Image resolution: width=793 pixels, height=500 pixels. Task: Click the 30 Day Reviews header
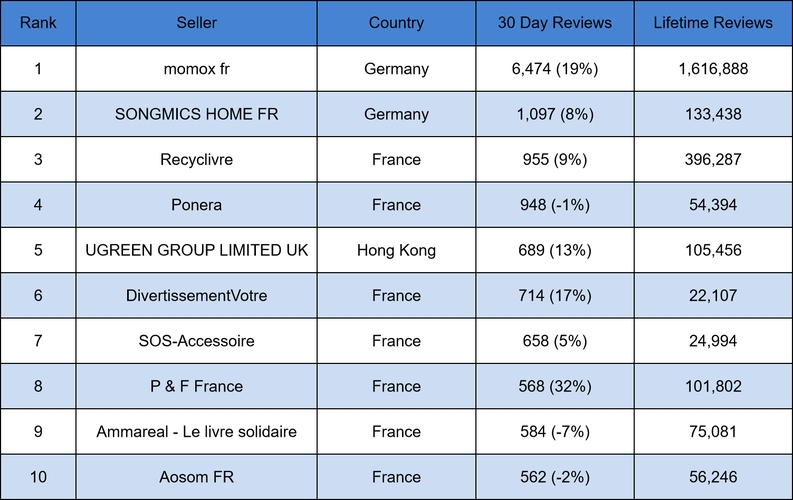coord(555,23)
